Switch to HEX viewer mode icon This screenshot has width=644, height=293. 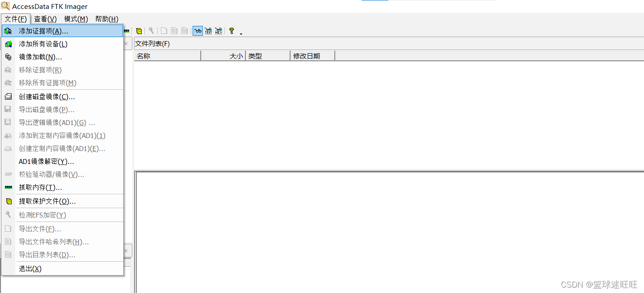[x=219, y=31]
